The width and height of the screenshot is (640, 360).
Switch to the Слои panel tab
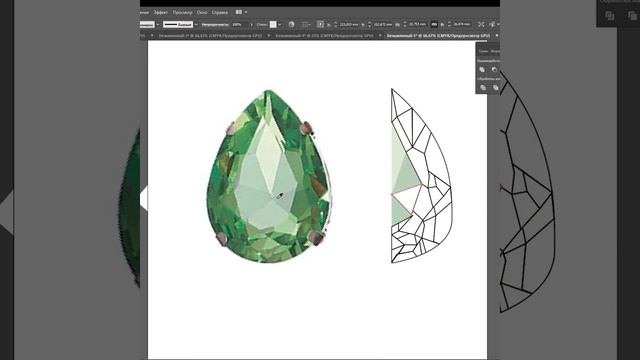(x=483, y=51)
